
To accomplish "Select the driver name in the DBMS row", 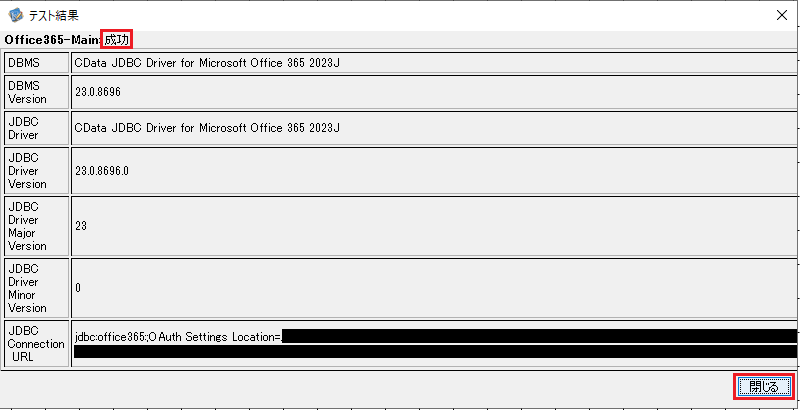I will coord(207,62).
